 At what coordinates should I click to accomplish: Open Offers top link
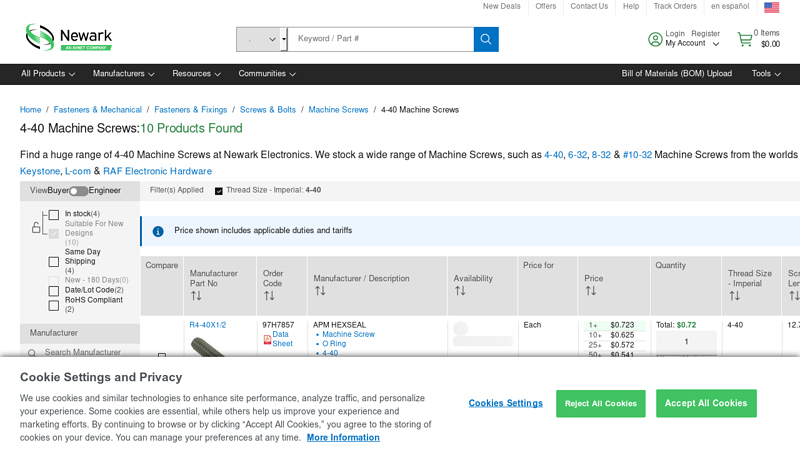(545, 6)
